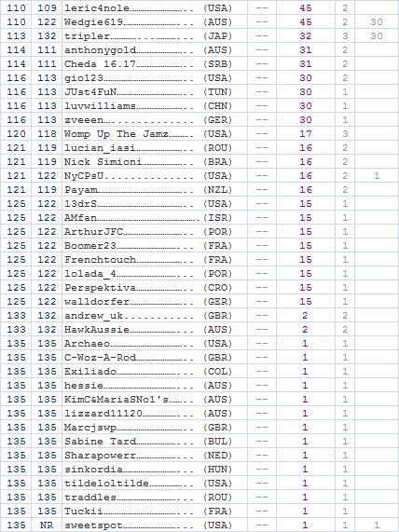Screen dimensions: 399x532
Task: Select the Tuckii player name
Action: point(84,511)
